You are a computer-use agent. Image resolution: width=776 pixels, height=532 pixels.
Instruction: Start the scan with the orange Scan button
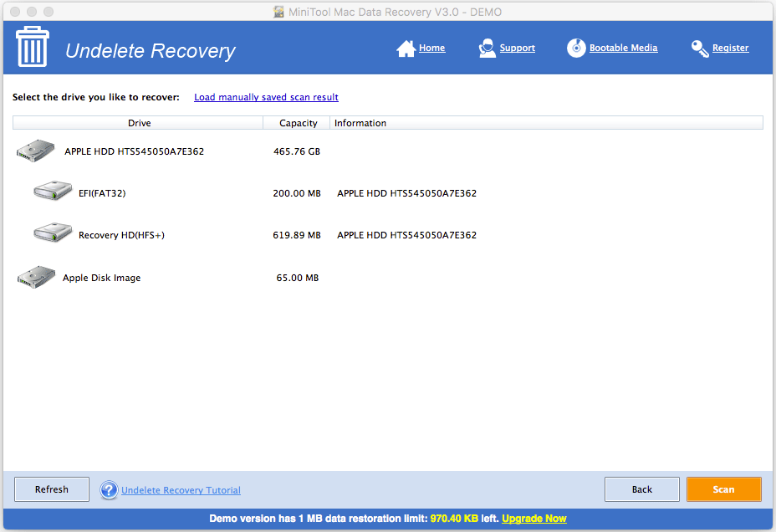(723, 489)
